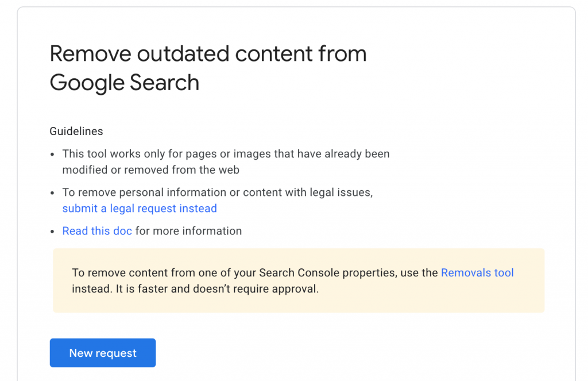
Task: Click the To remove personal information guideline text
Action: pyautogui.click(x=218, y=192)
